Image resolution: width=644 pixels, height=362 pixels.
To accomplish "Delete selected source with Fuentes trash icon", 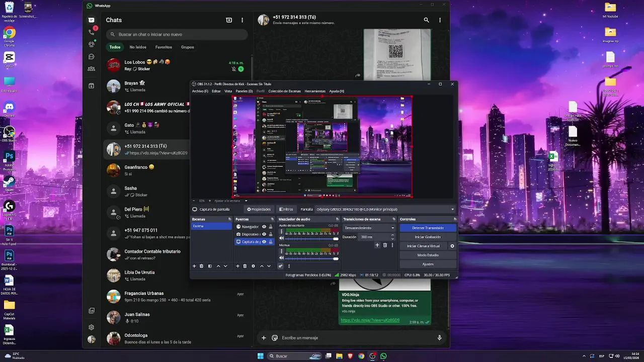I will click(245, 266).
